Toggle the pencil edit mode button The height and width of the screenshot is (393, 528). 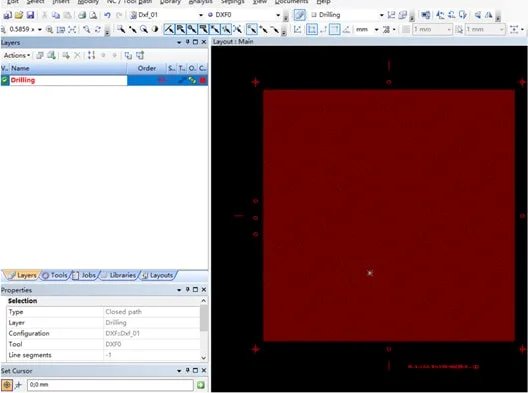299,15
